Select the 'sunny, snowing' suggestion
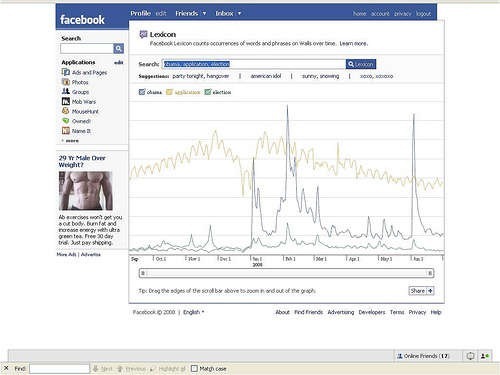The height and width of the screenshot is (375, 500). [320, 76]
